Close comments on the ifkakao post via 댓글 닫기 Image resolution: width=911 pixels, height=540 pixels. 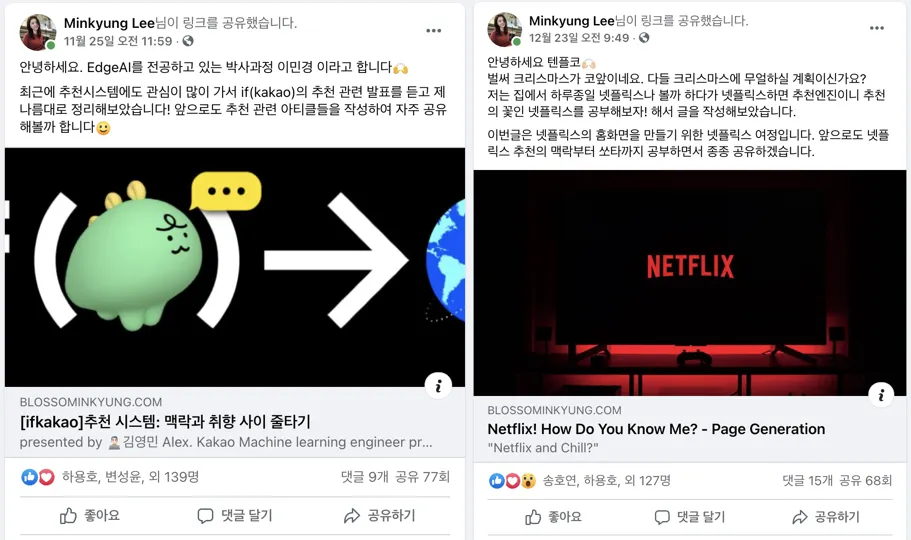click(235, 516)
